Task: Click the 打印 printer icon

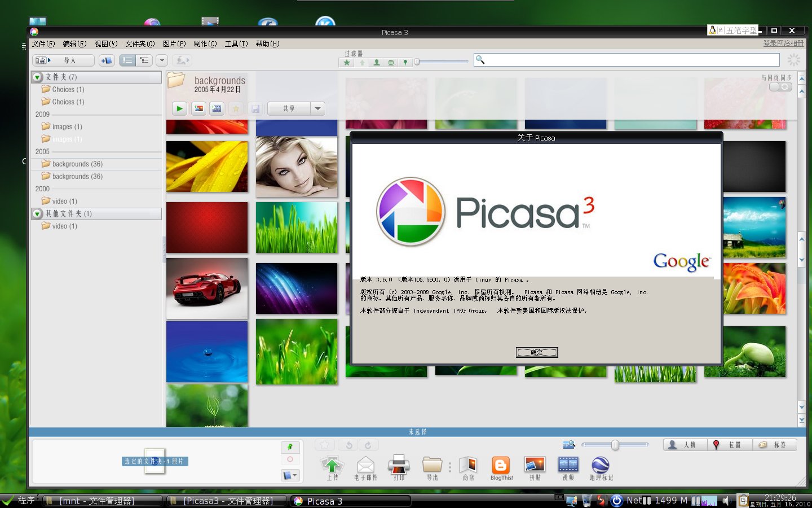Action: [x=399, y=465]
